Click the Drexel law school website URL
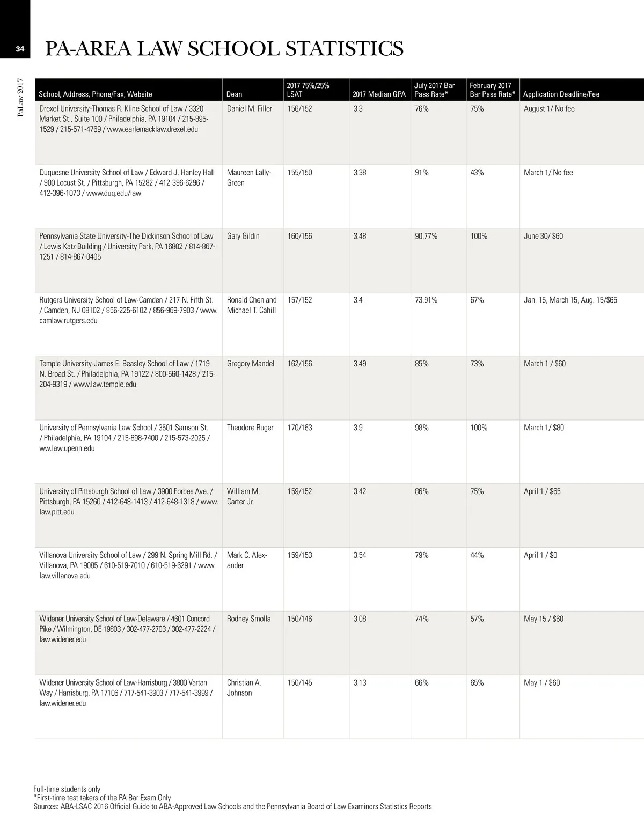The width and height of the screenshot is (644, 839). [x=152, y=129]
